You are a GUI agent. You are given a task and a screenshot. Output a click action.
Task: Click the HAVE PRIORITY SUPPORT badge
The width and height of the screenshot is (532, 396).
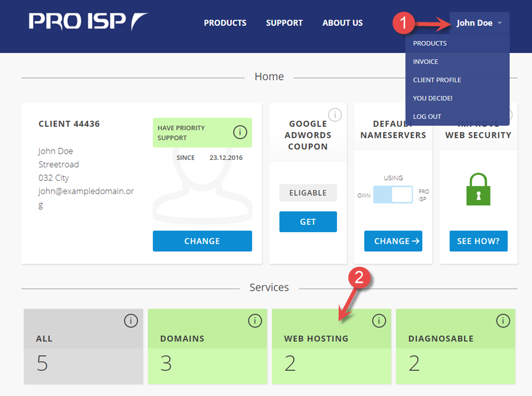[202, 133]
